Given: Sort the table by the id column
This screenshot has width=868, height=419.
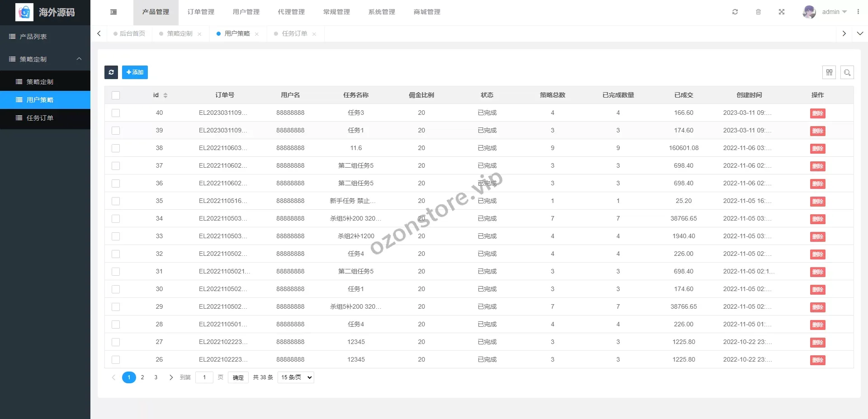Looking at the screenshot, I should tap(165, 95).
